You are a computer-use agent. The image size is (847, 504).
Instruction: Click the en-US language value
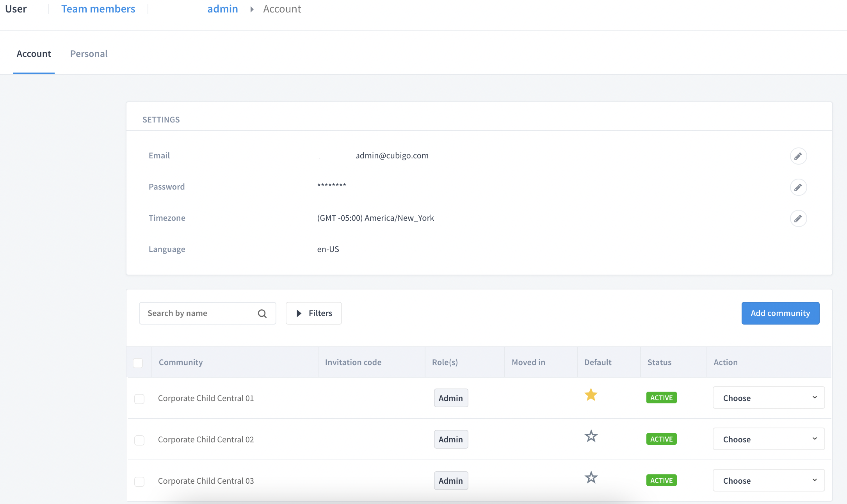[x=328, y=249]
